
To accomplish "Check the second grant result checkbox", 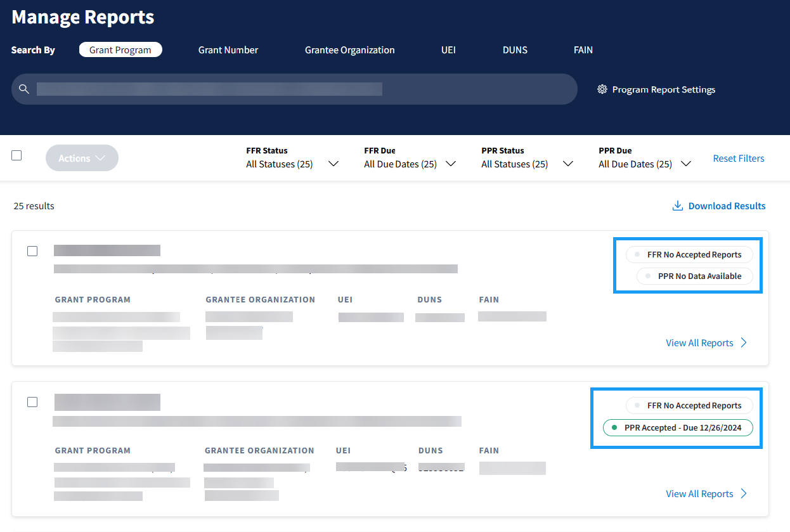I will pos(32,402).
